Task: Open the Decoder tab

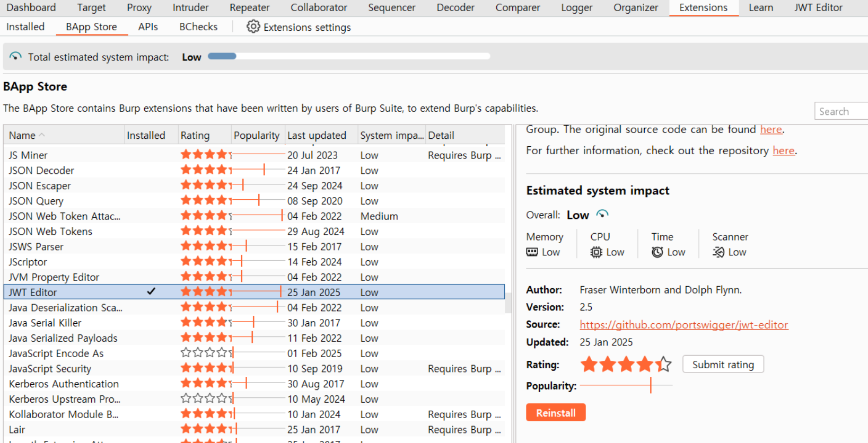Action: click(x=455, y=7)
